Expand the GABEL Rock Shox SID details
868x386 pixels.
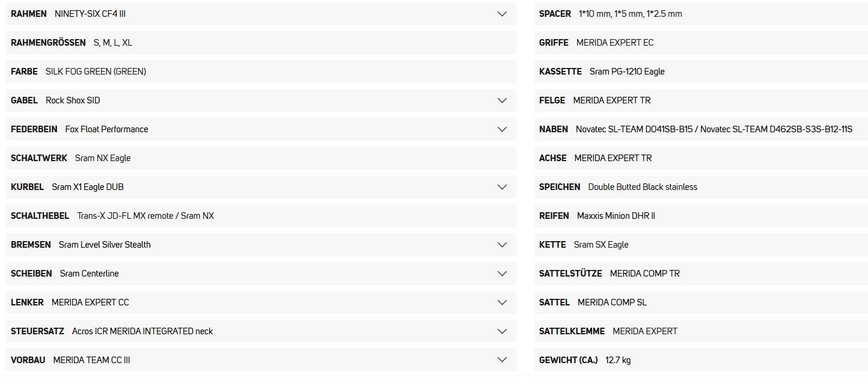coord(261,100)
